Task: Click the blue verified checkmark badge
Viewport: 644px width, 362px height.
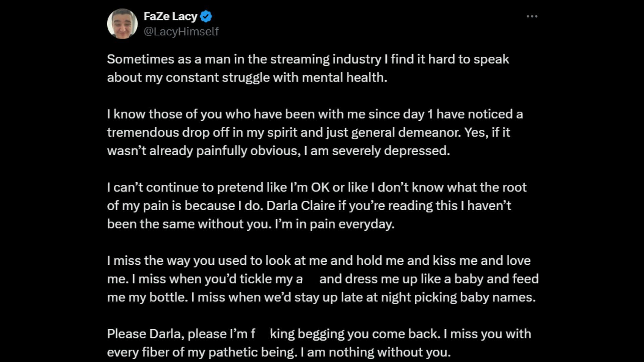Action: [x=206, y=16]
